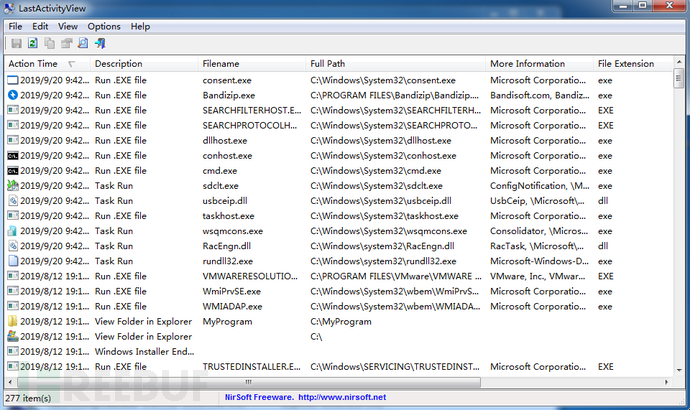Click the ConfigNotification more information cell
690x410 pixels.
click(x=540, y=186)
